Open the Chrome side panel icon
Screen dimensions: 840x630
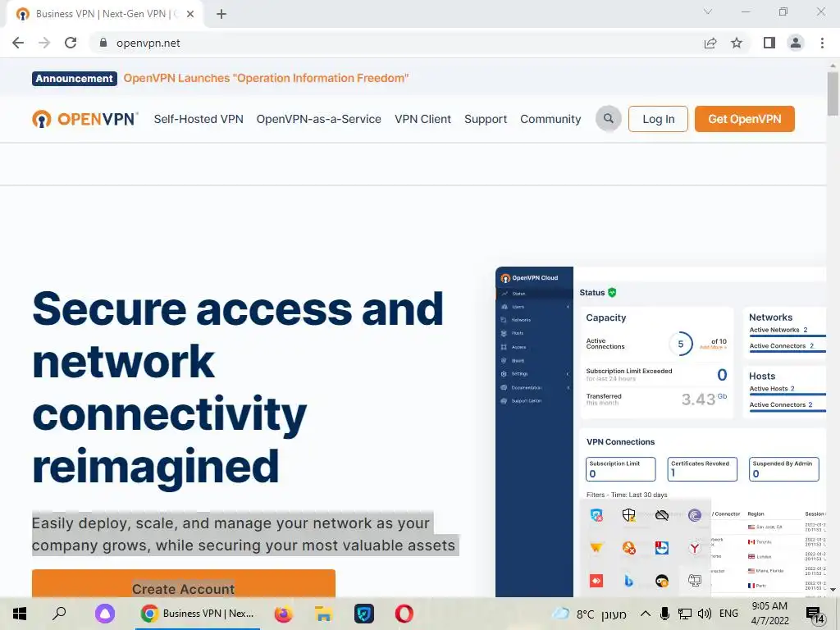point(769,43)
